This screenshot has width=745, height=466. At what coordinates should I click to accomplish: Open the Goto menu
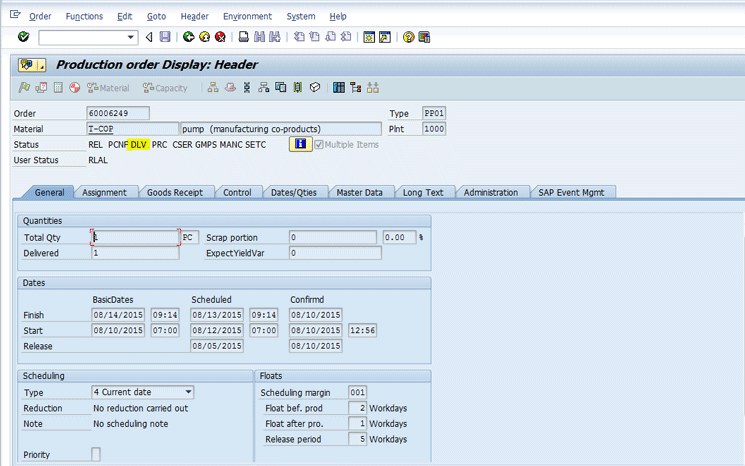pos(156,16)
